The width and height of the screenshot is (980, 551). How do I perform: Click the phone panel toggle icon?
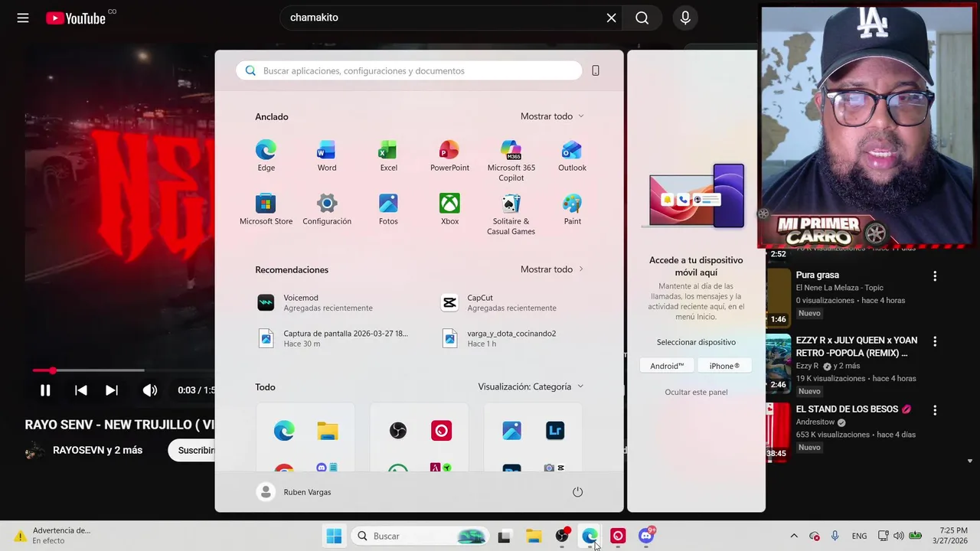596,70
